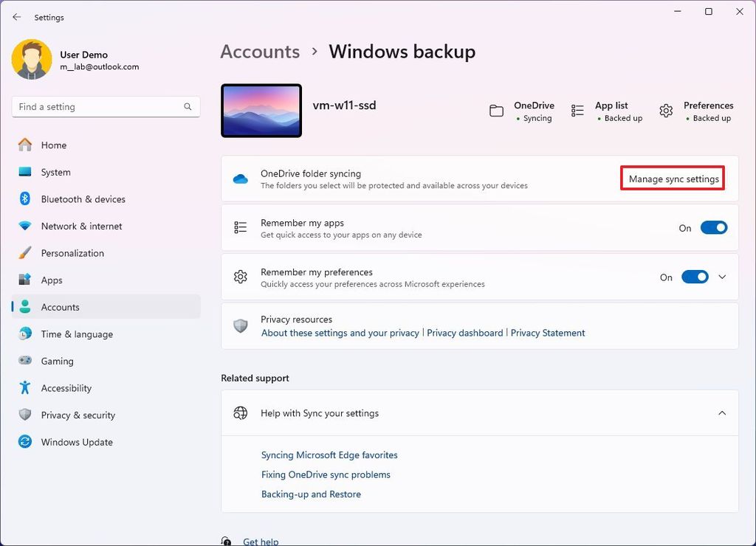Click the OneDrive syncing status icon
Screen dimensions: 756x546
(498, 109)
